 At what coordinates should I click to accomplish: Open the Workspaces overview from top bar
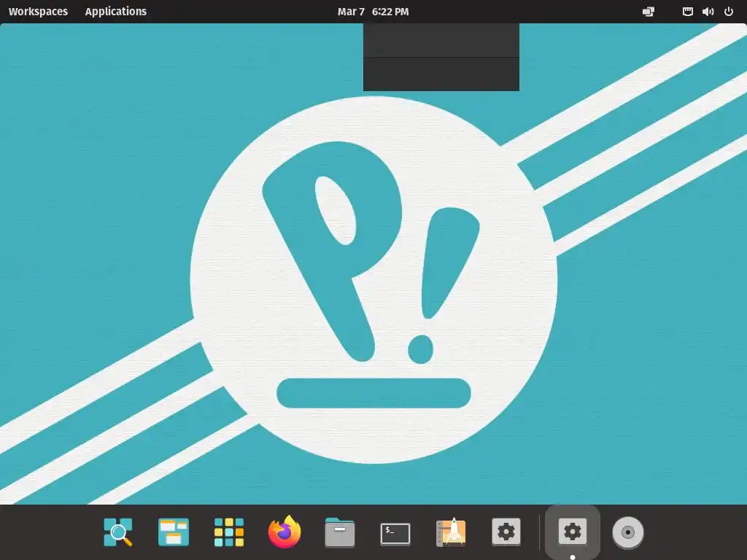click(38, 12)
